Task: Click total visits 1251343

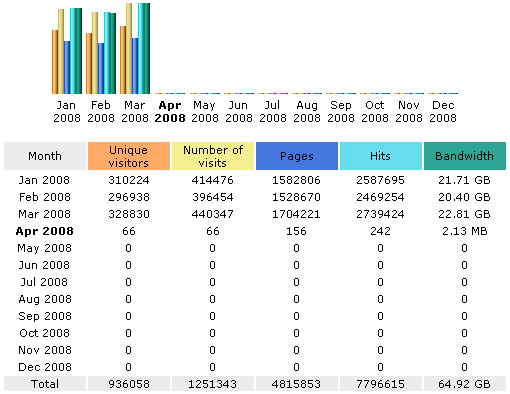Action: coord(213,384)
